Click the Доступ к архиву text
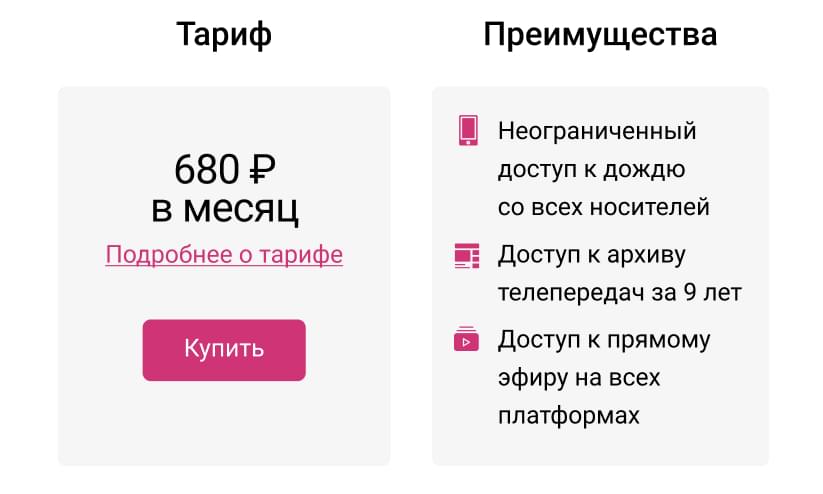This screenshot has height=494, width=823. coord(592,256)
